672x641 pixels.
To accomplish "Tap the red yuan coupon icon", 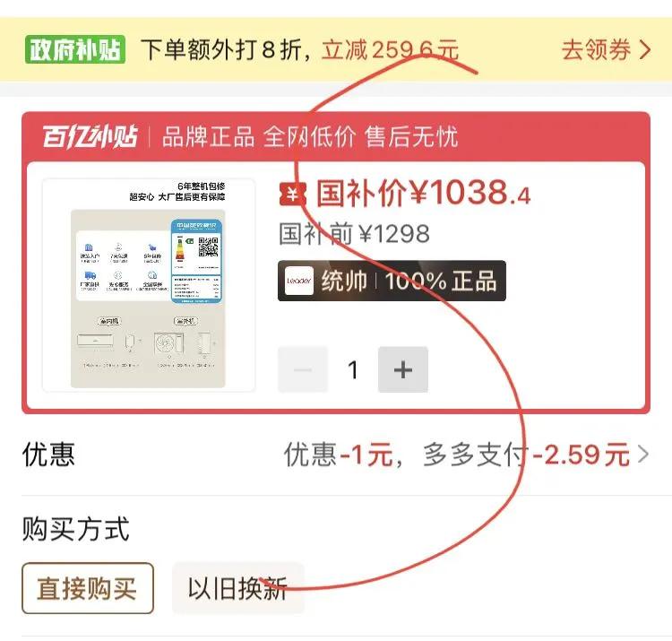I will click(293, 195).
